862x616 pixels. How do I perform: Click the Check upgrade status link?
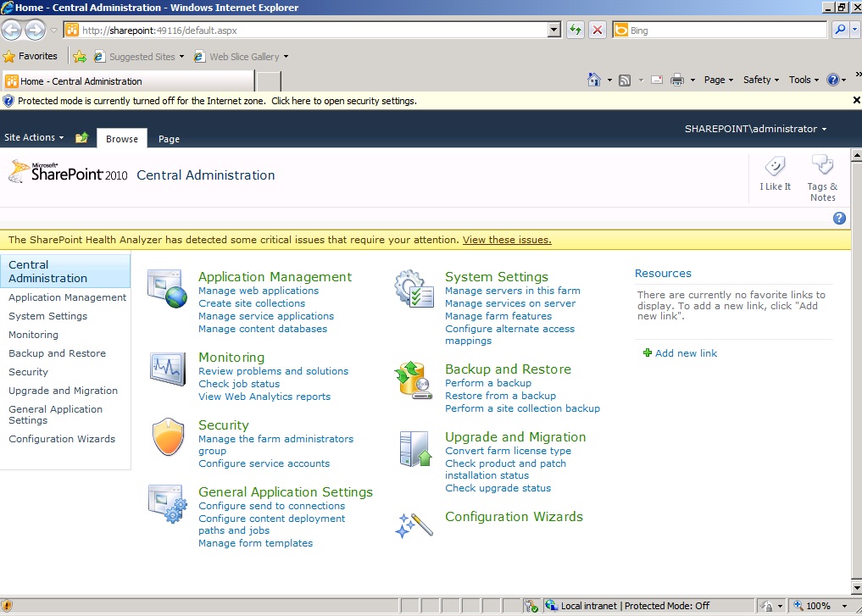498,488
